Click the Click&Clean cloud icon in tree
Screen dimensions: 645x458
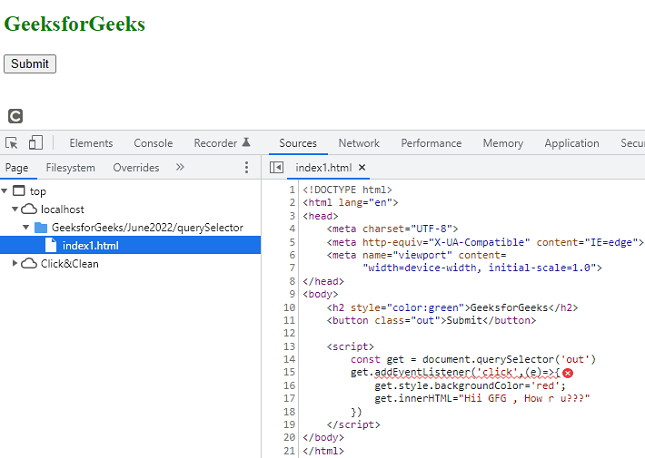(29, 263)
